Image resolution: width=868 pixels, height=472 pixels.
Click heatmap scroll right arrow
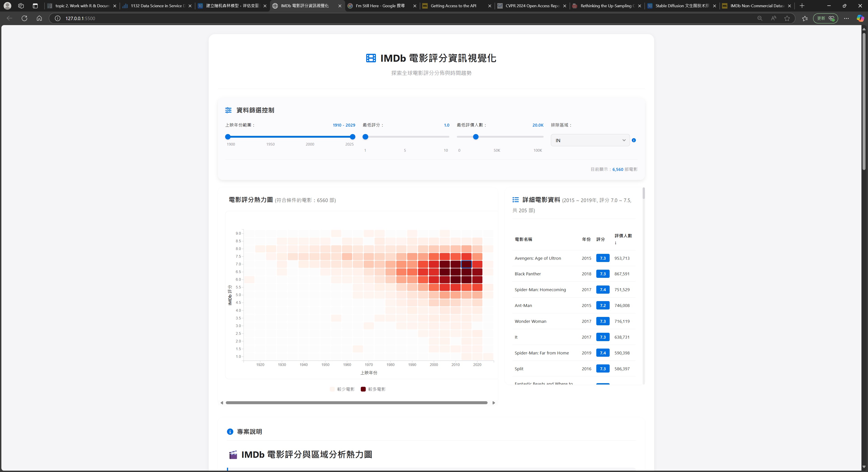coord(494,403)
